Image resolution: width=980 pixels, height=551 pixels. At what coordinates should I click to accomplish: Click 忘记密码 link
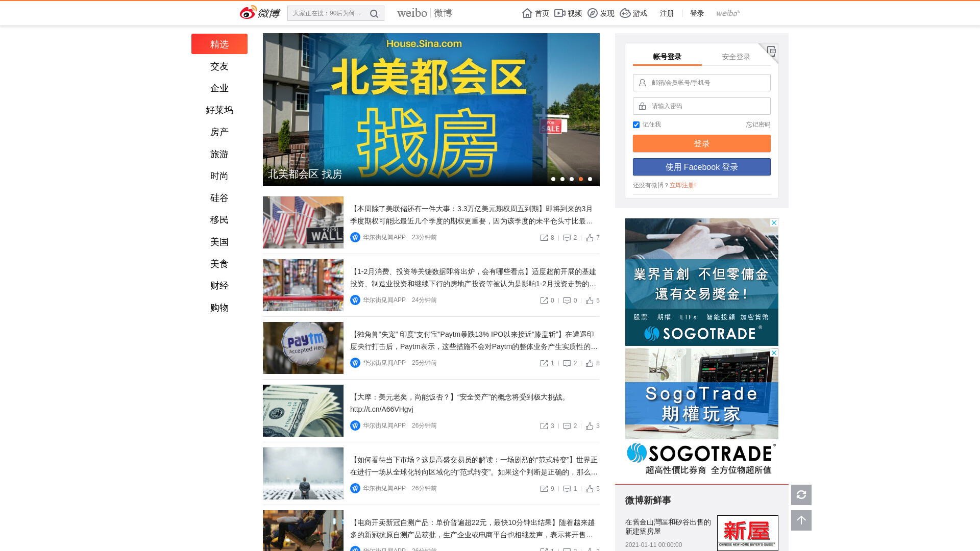coord(758,124)
